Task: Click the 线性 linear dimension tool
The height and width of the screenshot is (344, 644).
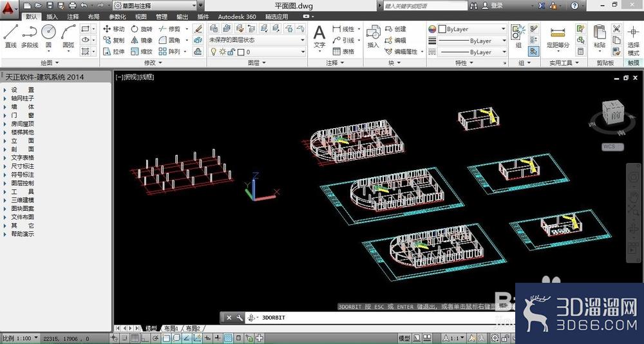Action: [x=343, y=29]
